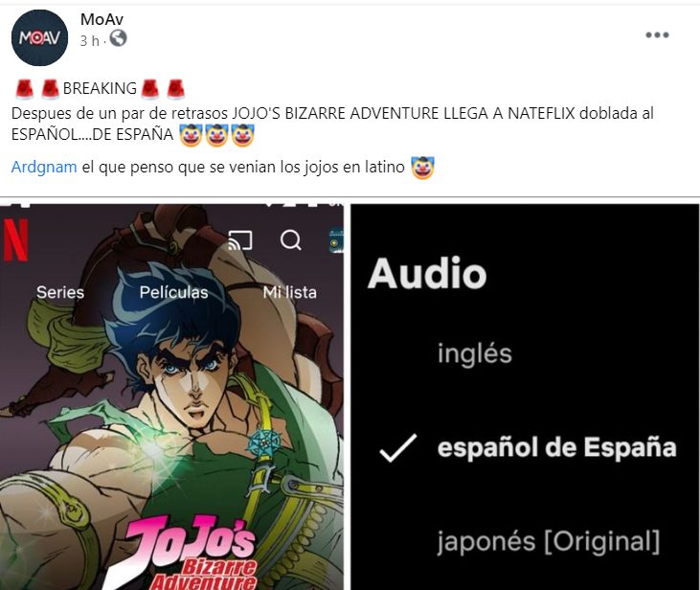Select japonés [Original] audio option
This screenshot has height=590, width=700.
(x=548, y=542)
